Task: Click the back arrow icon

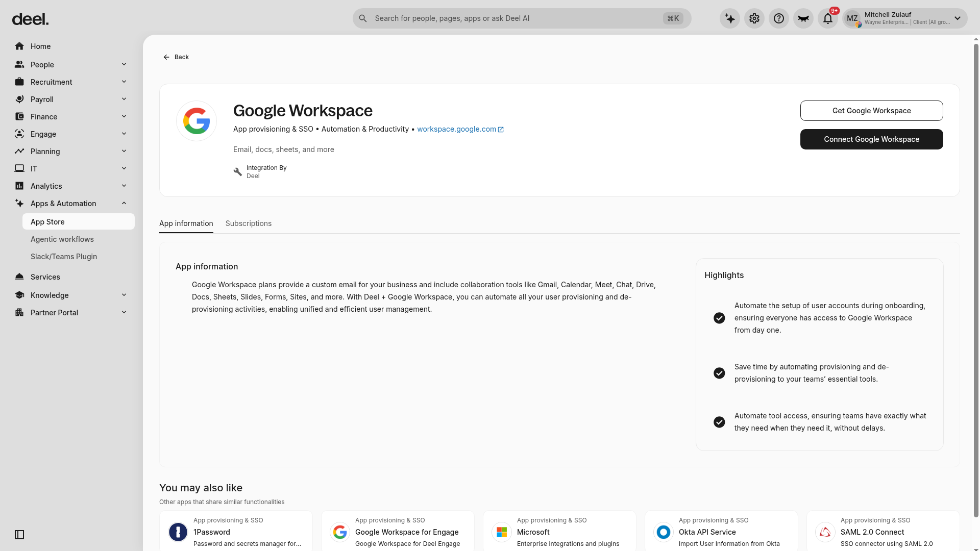Action: tap(166, 57)
